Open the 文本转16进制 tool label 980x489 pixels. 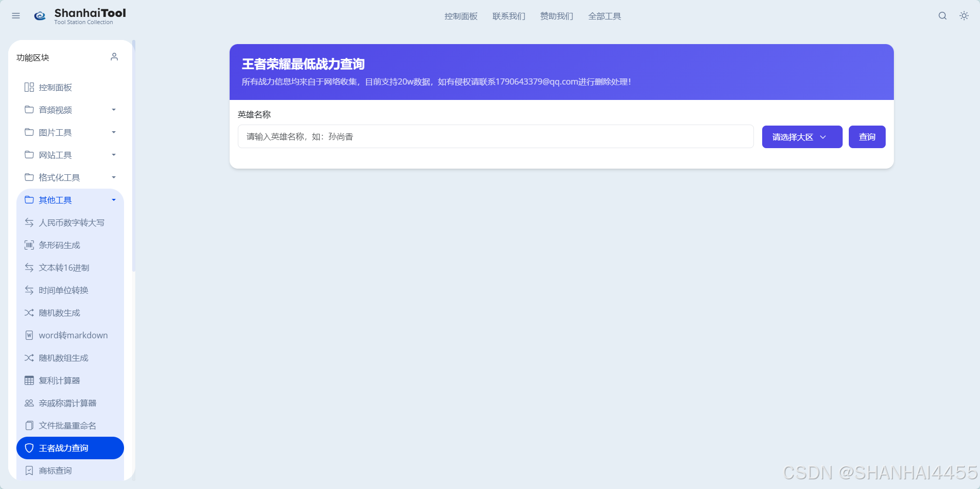pyautogui.click(x=64, y=268)
